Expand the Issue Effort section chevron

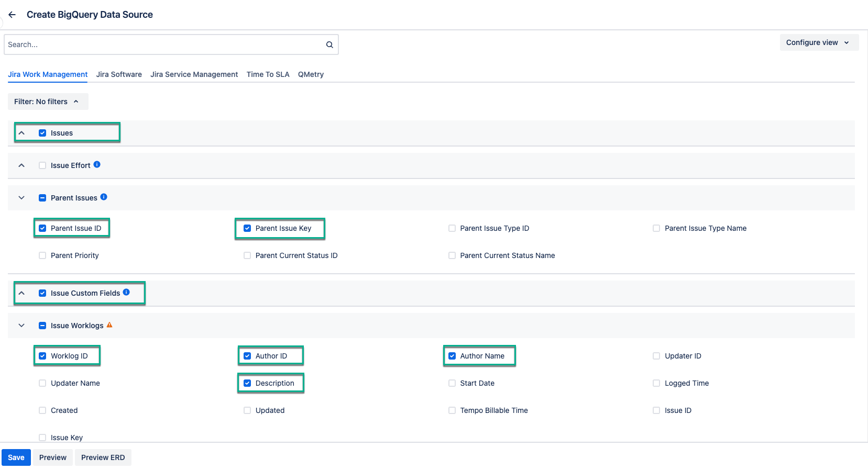[x=21, y=165]
